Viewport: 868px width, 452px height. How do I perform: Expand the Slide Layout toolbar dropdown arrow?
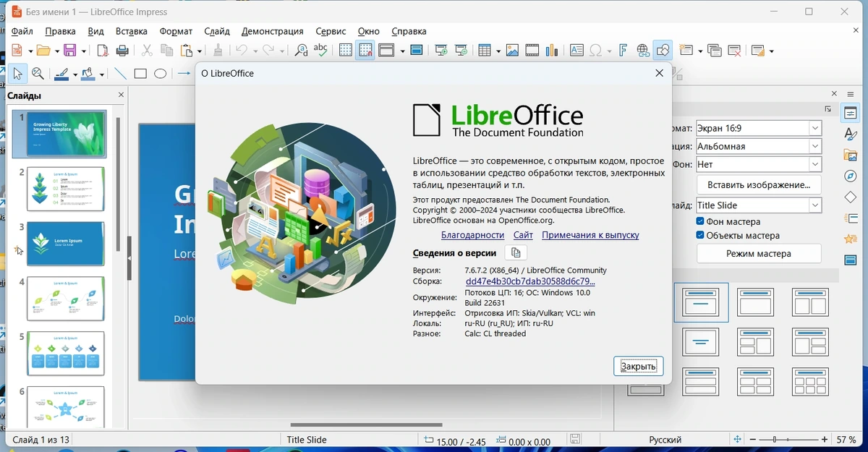pos(771,51)
